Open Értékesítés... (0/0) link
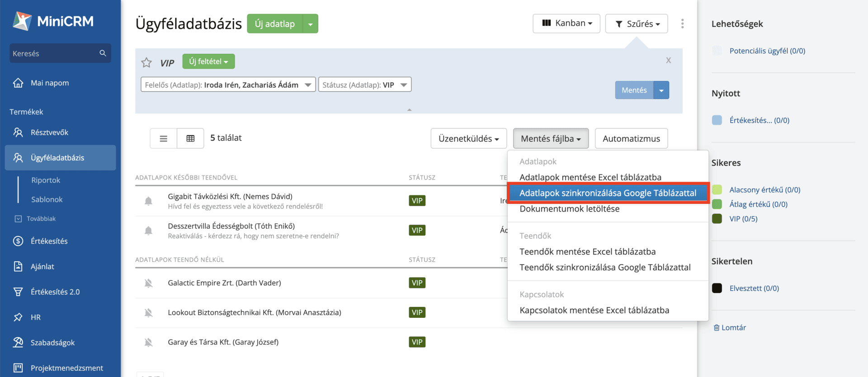 759,120
